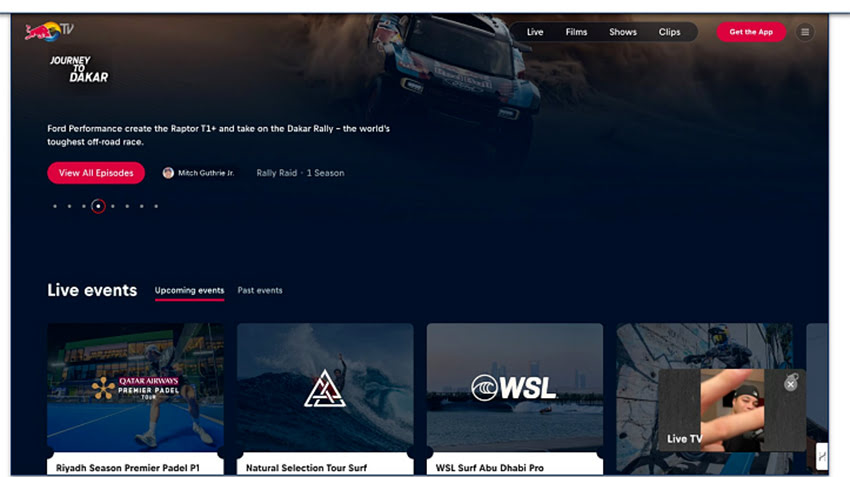Select the active fourth carousel dot
Screen dimensions: 850x477
(98, 206)
